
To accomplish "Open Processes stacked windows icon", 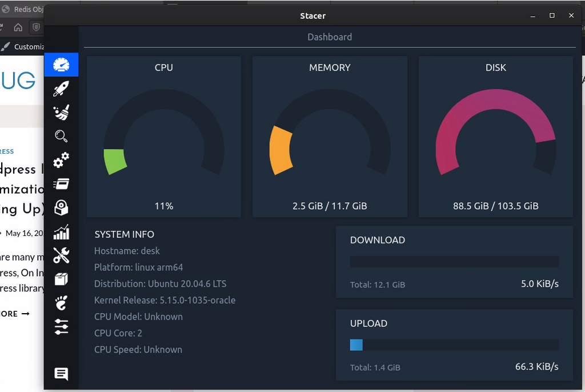I will click(x=61, y=183).
